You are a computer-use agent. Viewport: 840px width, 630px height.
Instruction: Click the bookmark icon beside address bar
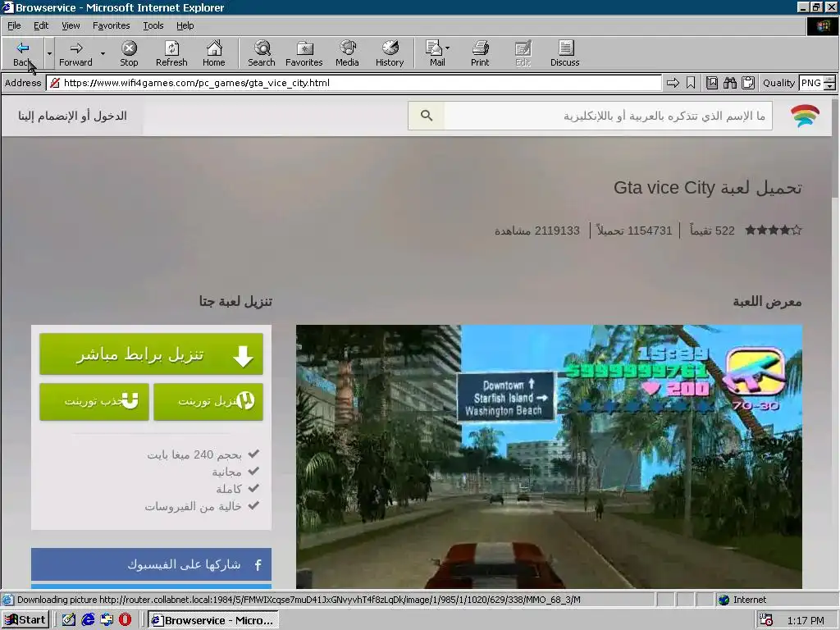[691, 83]
